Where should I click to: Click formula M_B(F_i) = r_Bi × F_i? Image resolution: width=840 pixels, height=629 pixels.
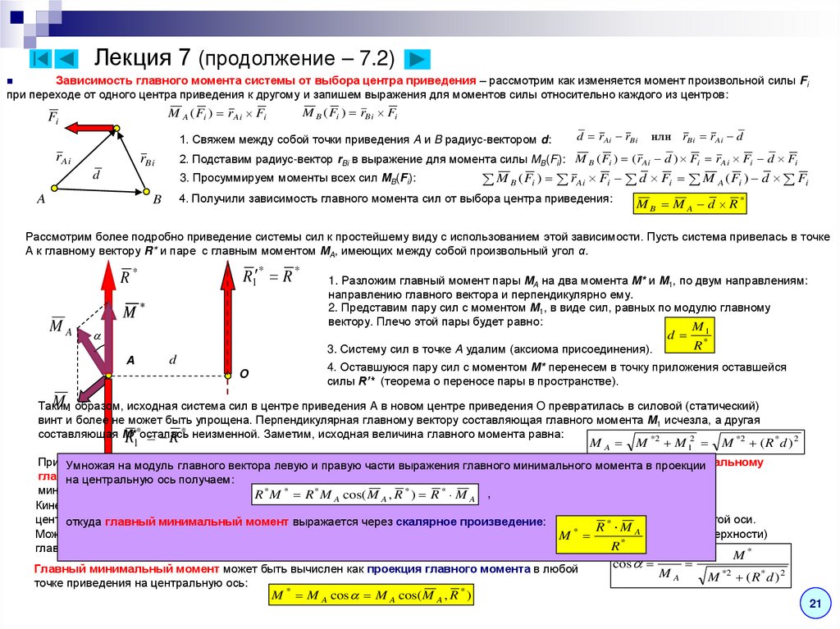coord(349,113)
